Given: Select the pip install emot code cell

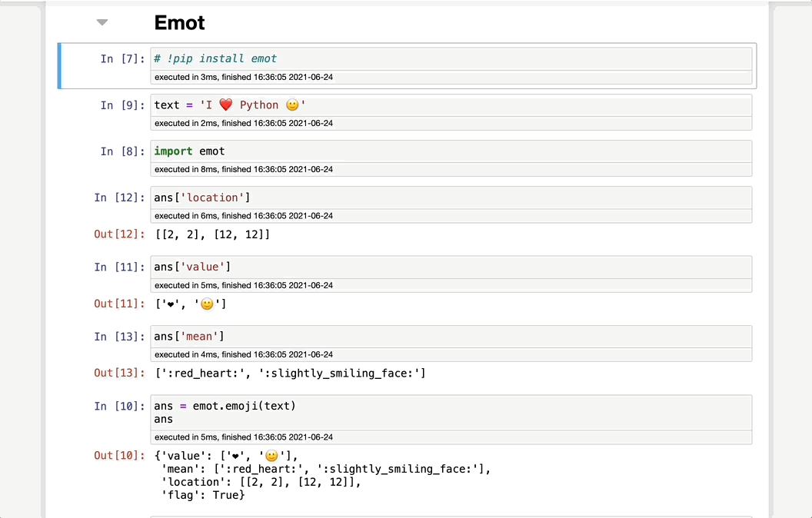Looking at the screenshot, I should pyautogui.click(x=451, y=58).
